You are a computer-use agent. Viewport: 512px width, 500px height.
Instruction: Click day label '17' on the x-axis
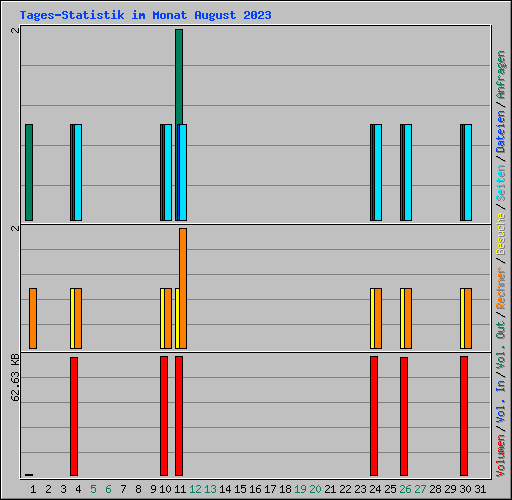click(x=270, y=489)
